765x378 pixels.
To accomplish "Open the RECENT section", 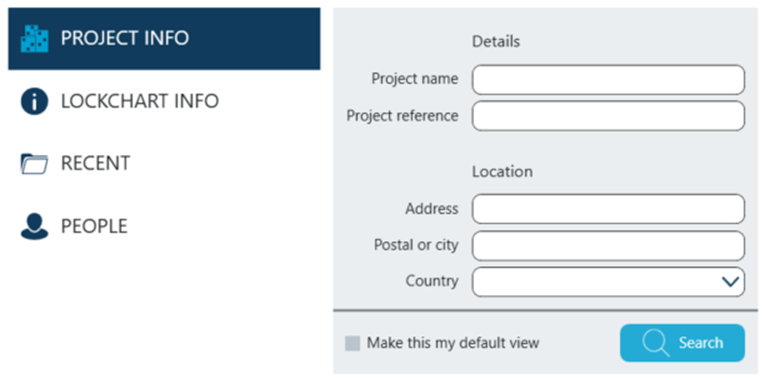I will (96, 163).
